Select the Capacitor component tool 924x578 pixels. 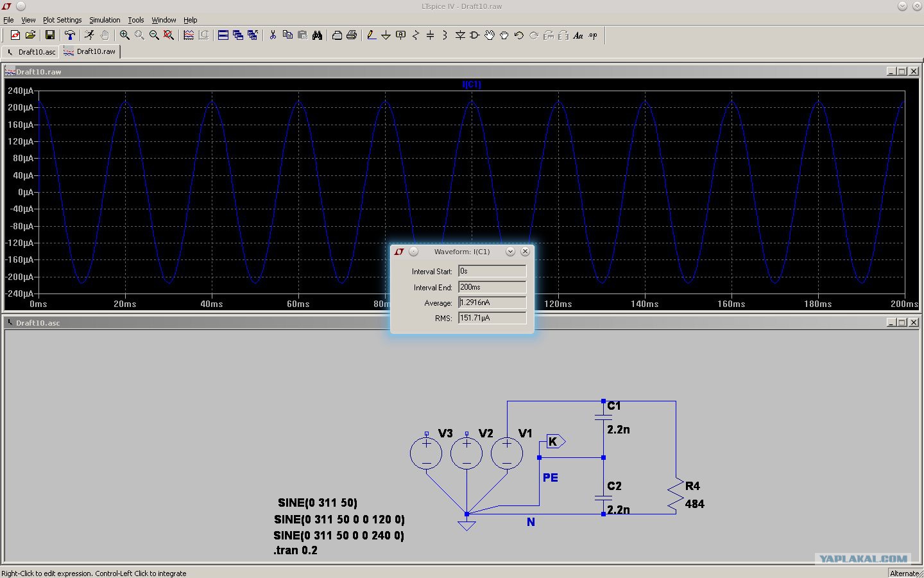(x=430, y=35)
